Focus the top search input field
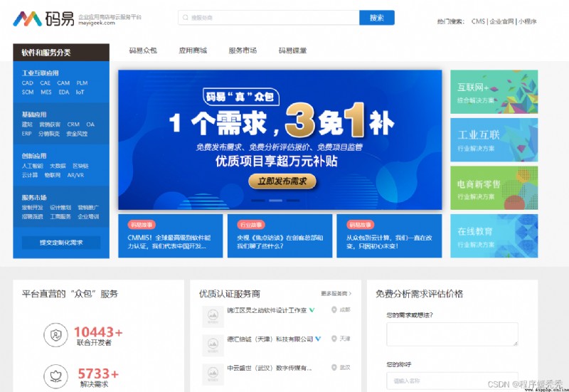Screen dimensions: 569x392 [269, 17]
